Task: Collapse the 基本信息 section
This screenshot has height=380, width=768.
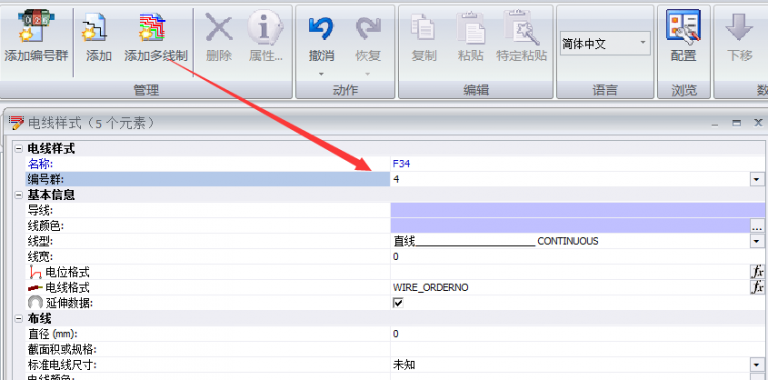Action: (19, 195)
